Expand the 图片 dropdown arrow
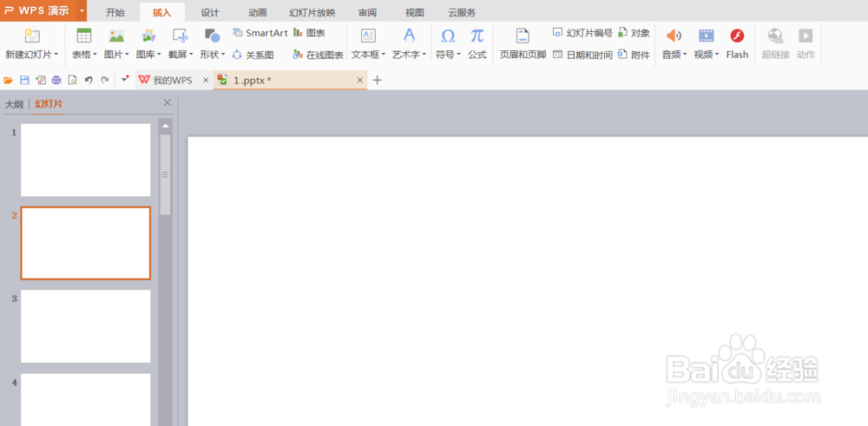Image resolution: width=868 pixels, height=426 pixels. [127, 55]
